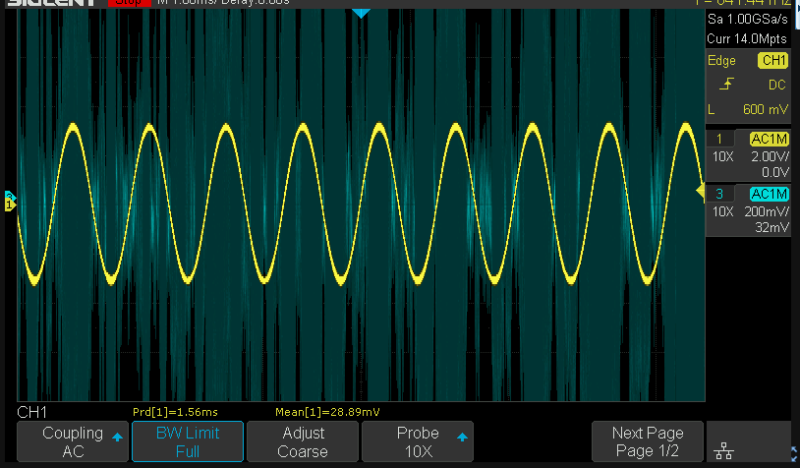Image resolution: width=800 pixels, height=468 pixels.
Task: Select the channel 1 info tab
Action: (720, 138)
